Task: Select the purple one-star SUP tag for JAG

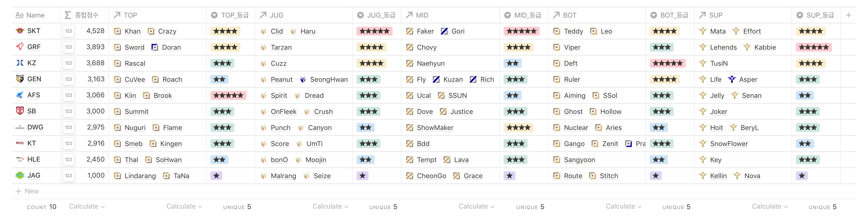Action: tap(802, 176)
